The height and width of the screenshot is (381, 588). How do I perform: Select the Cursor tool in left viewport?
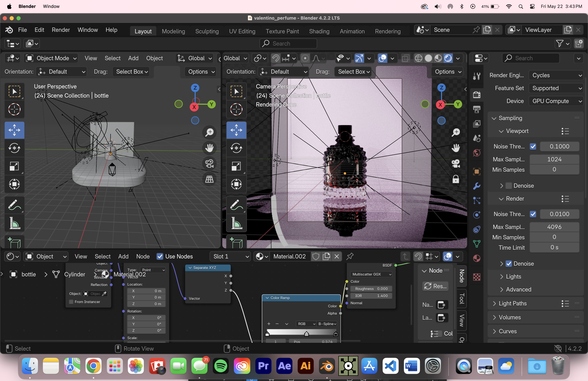point(14,109)
